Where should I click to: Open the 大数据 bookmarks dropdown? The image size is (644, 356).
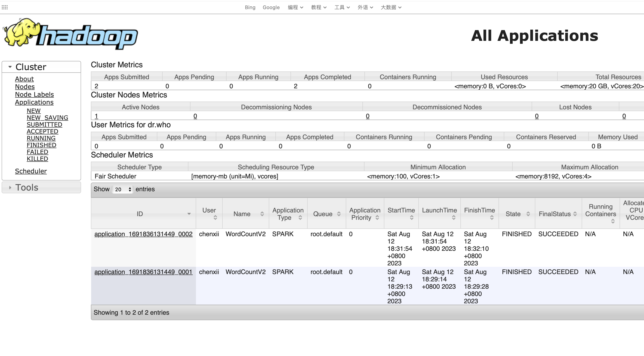tap(391, 7)
